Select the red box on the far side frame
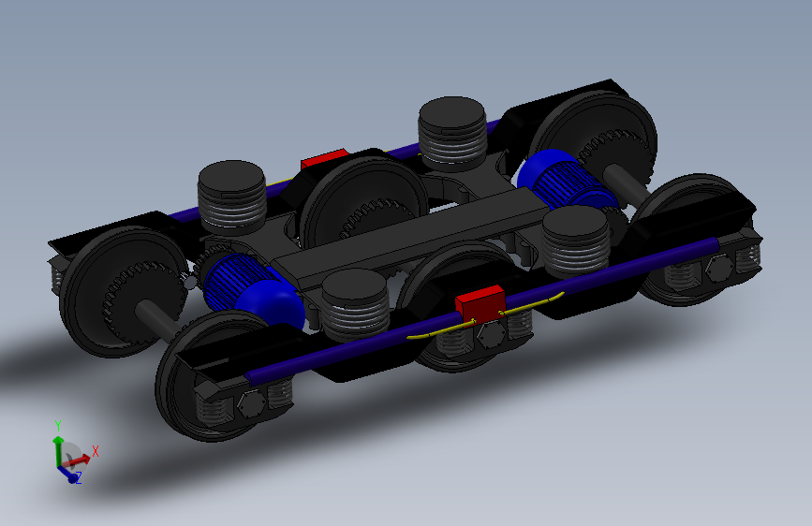The image size is (812, 526). point(324,158)
